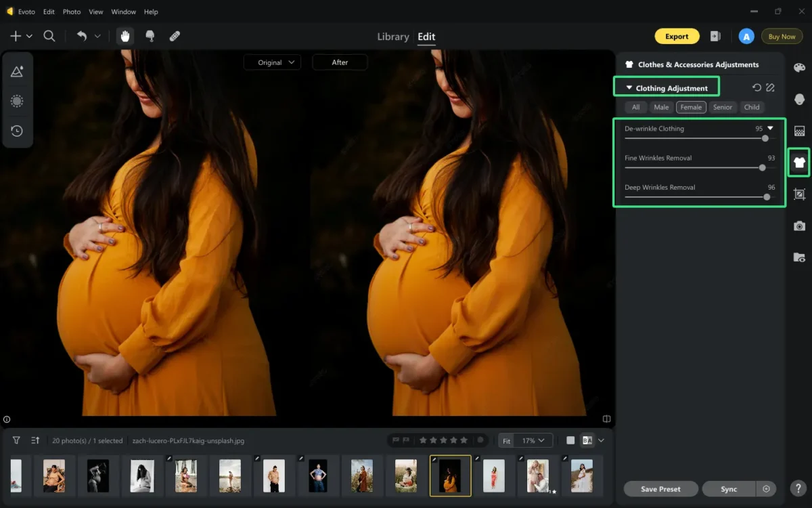Click the camera icon in right sidebar
The height and width of the screenshot is (508, 812).
coord(799,226)
